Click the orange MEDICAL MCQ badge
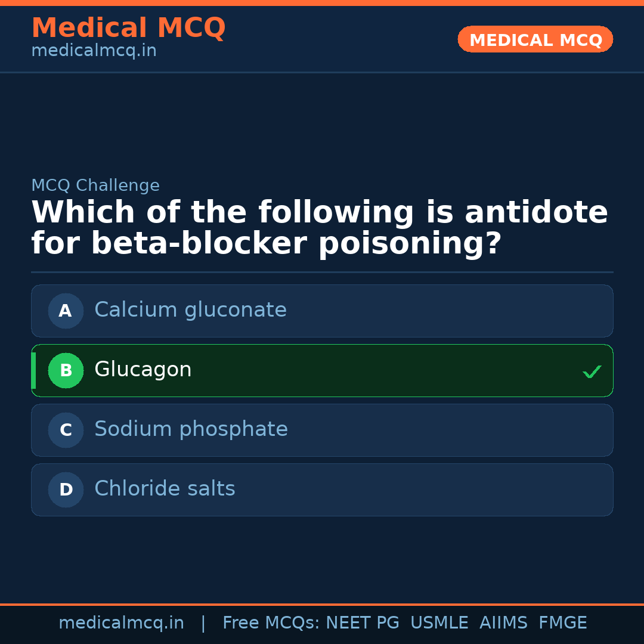The height and width of the screenshot is (644, 644). [535, 40]
